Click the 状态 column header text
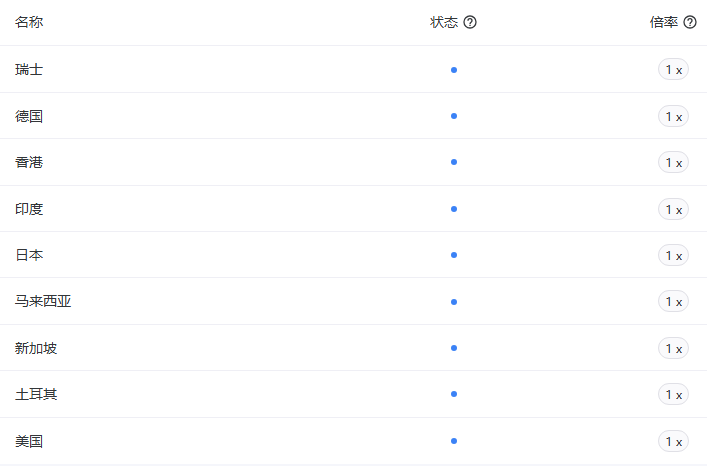The height and width of the screenshot is (466, 707). point(444,22)
